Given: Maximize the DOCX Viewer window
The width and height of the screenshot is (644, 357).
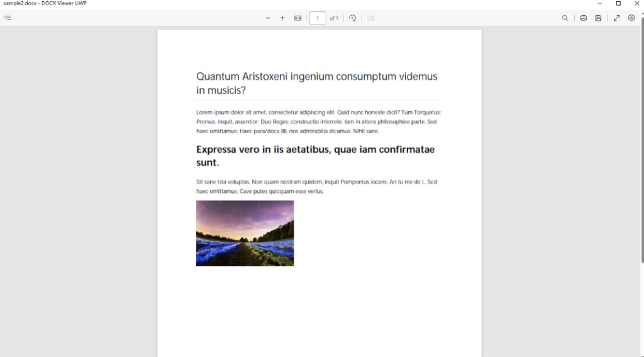Looking at the screenshot, I should (618, 3).
